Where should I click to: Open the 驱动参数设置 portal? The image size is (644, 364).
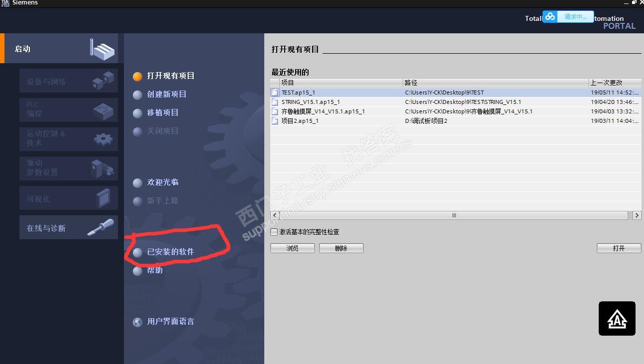pos(69,168)
